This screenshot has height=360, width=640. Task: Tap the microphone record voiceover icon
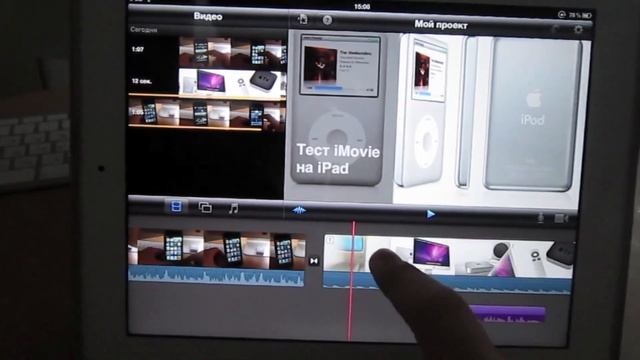coord(540,218)
